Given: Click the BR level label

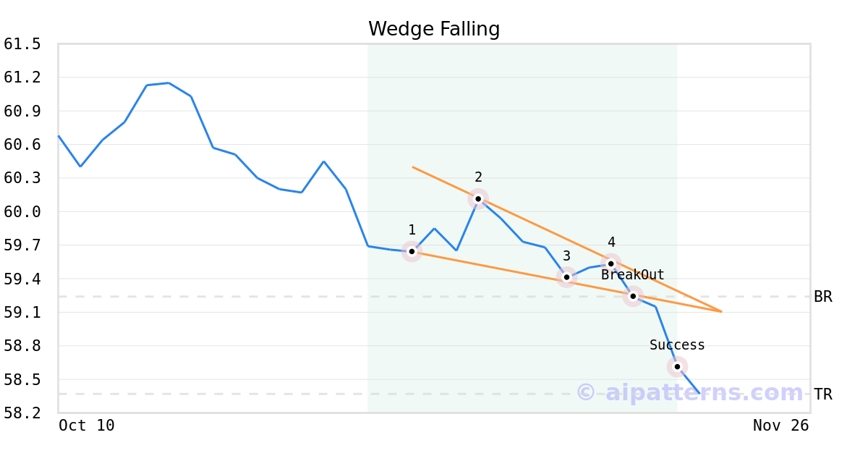Looking at the screenshot, I should tap(823, 297).
